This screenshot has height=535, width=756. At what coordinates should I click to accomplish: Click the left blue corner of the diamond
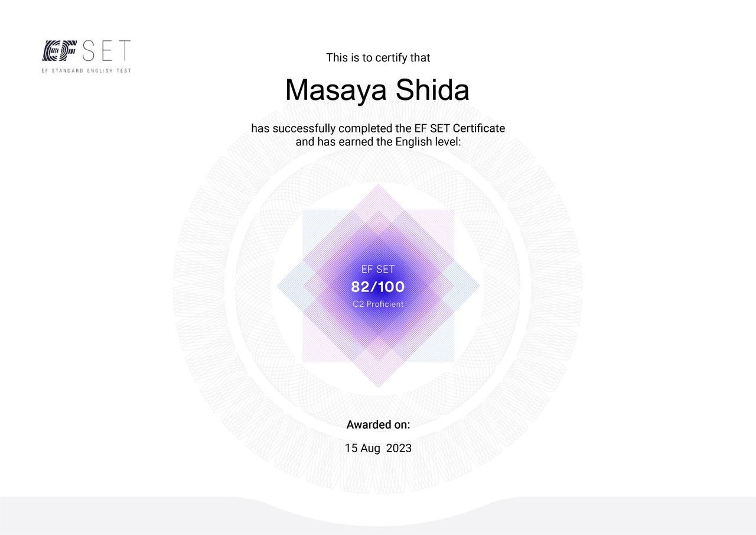click(x=279, y=286)
